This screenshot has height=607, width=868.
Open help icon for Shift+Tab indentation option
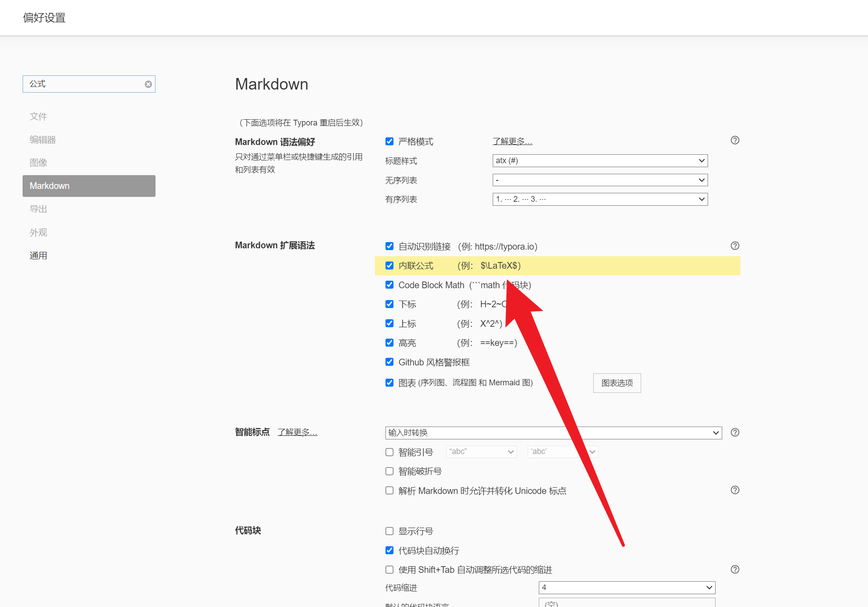point(735,569)
